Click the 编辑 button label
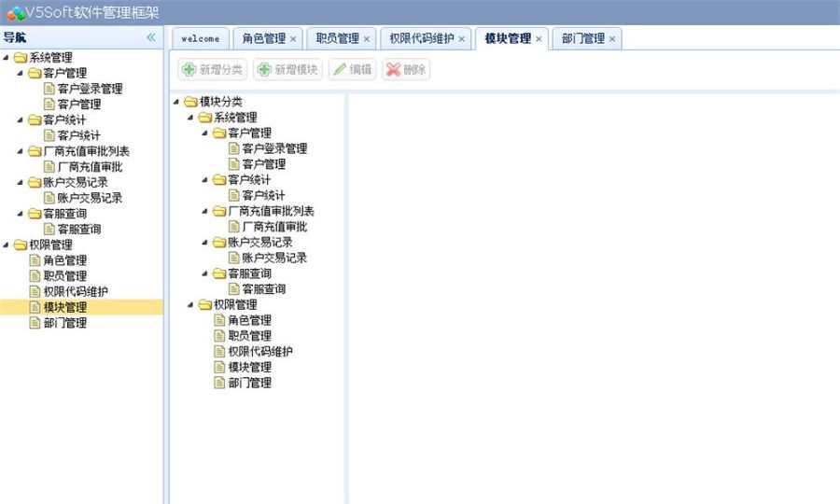This screenshot has height=504, width=840. point(360,70)
